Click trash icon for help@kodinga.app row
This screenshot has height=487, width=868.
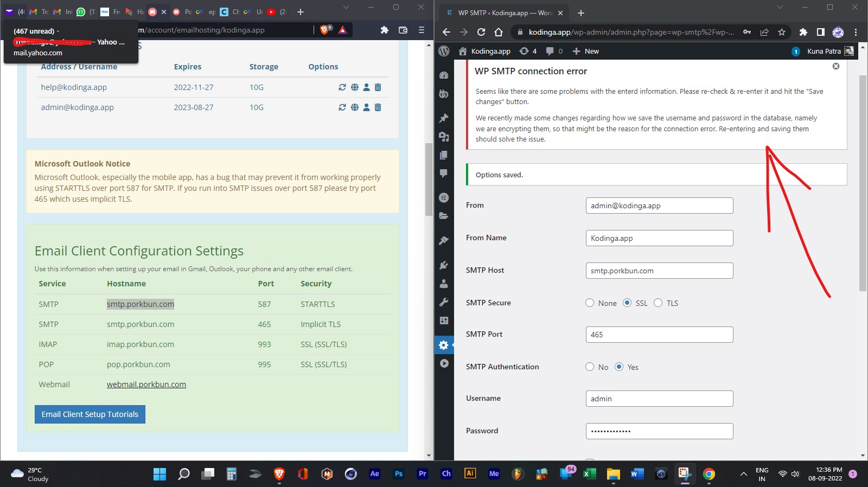tap(378, 87)
